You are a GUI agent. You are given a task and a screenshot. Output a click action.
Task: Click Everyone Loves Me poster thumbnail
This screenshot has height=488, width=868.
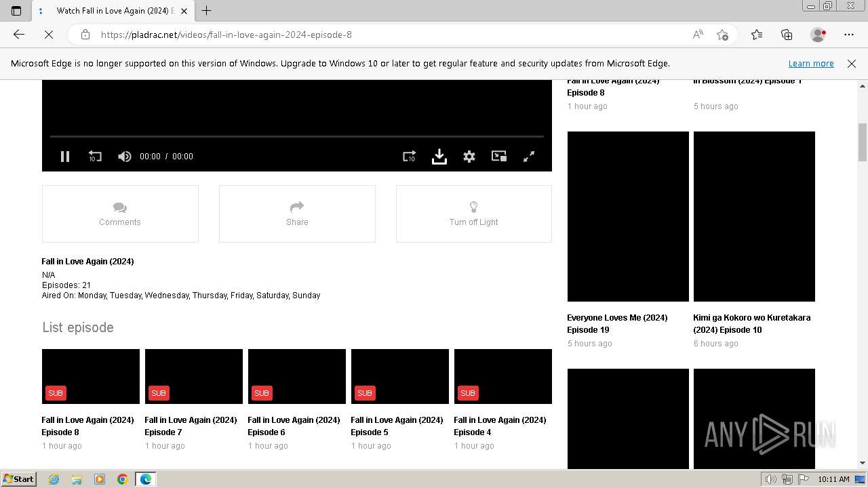point(628,216)
